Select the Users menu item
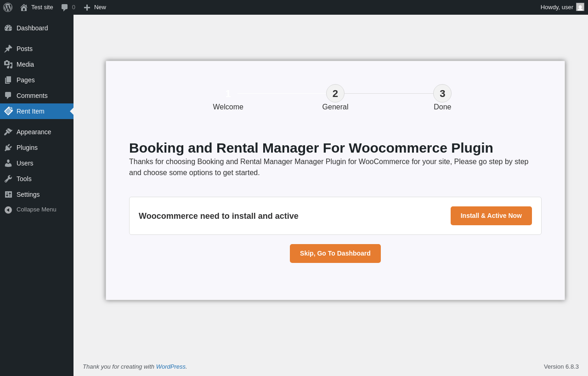Viewport: 588px width, 376px height. click(x=25, y=163)
